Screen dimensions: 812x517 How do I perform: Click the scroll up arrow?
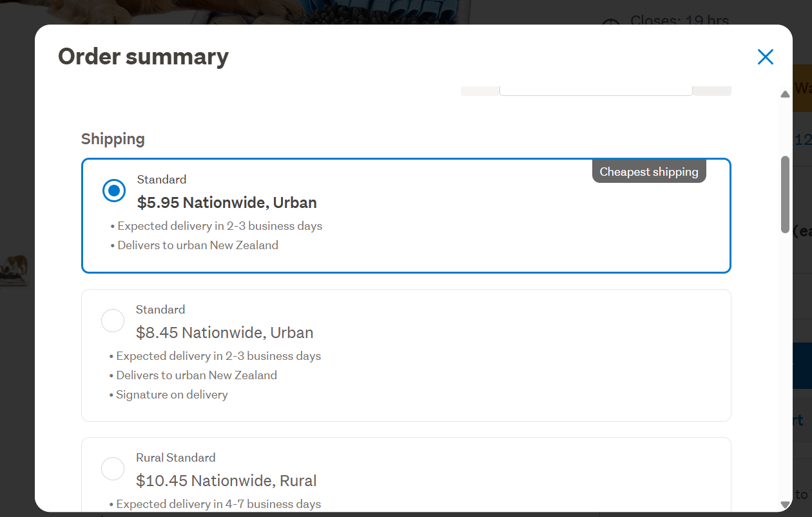click(x=785, y=95)
